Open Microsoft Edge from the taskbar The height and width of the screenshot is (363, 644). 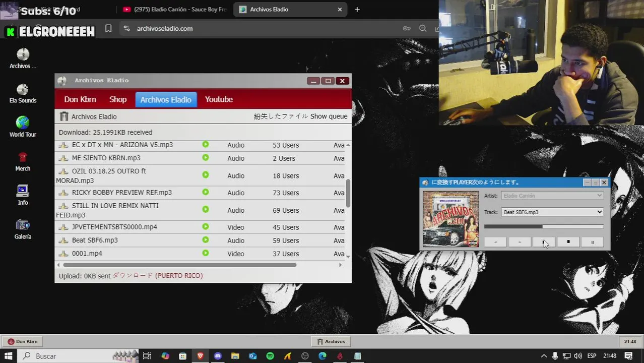(x=323, y=356)
